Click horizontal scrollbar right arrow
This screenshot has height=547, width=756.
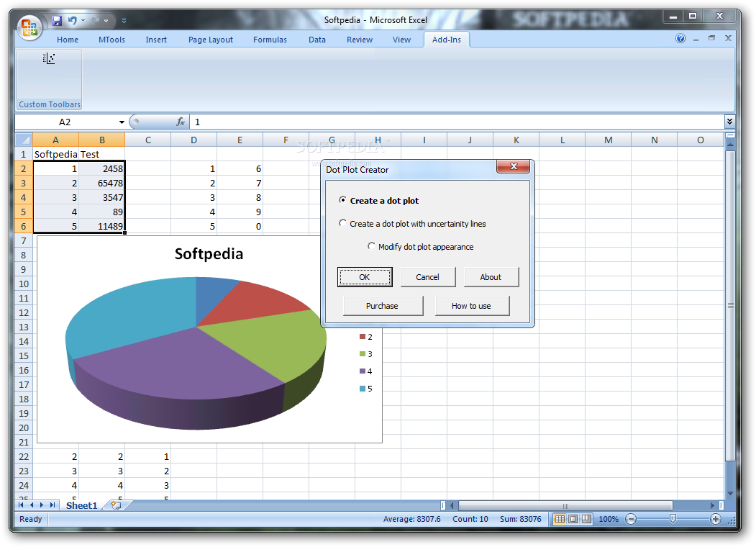pyautogui.click(x=713, y=505)
